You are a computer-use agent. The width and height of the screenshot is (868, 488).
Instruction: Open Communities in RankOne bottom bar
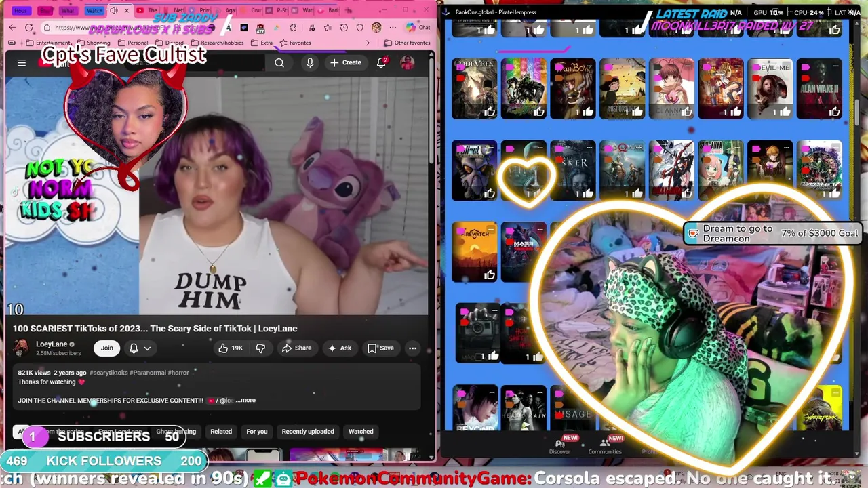(604, 446)
